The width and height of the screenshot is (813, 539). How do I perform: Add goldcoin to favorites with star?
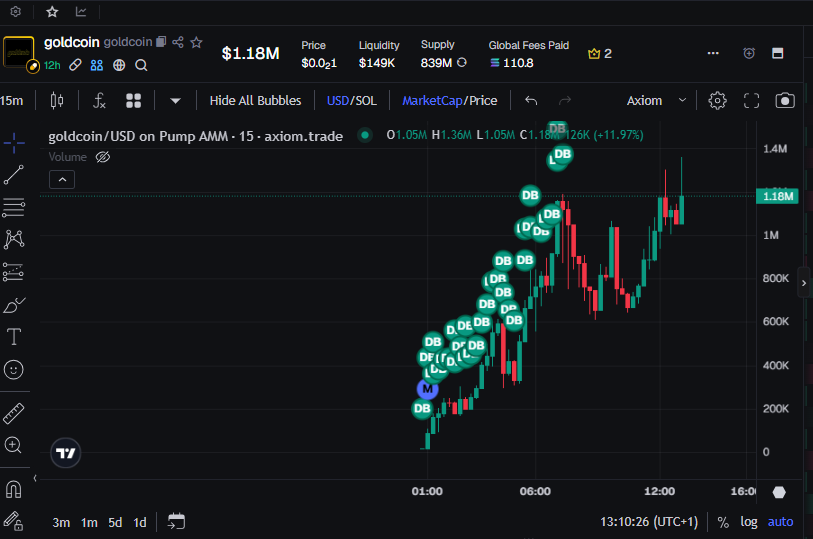coord(196,42)
